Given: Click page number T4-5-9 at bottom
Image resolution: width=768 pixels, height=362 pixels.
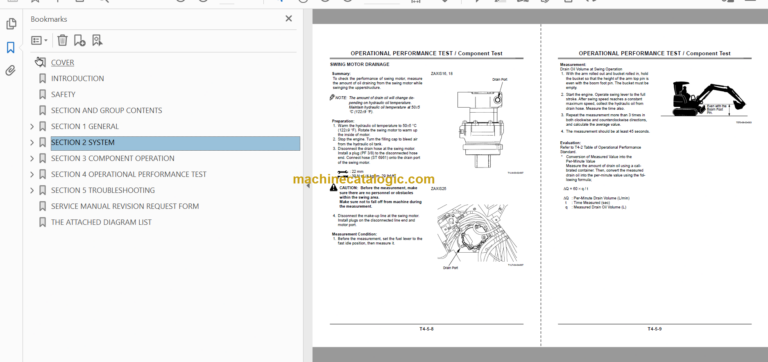Looking at the screenshot, I should [654, 329].
